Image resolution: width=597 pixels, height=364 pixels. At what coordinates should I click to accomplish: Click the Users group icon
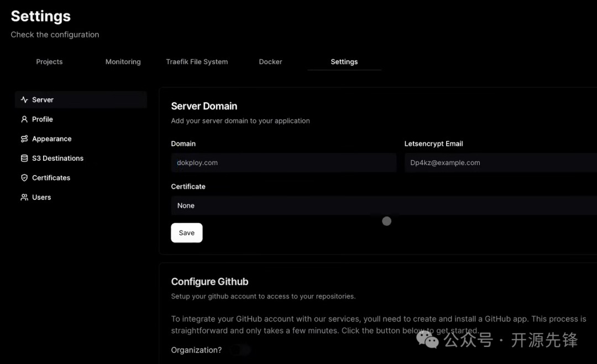[x=24, y=197]
